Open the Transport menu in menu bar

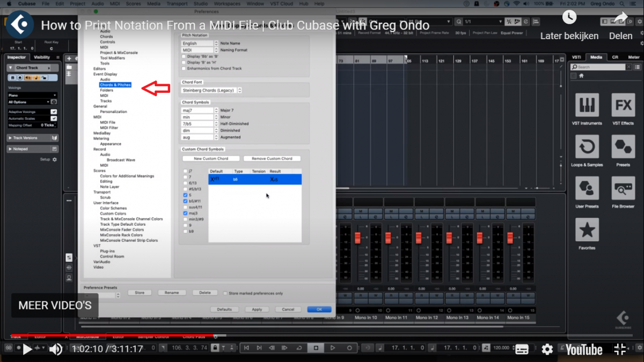tap(177, 4)
